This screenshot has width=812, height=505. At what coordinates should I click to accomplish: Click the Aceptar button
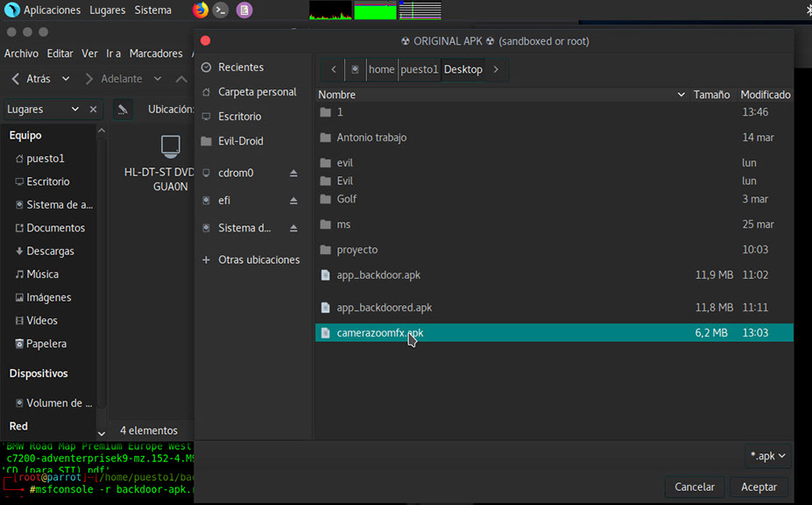(x=759, y=487)
